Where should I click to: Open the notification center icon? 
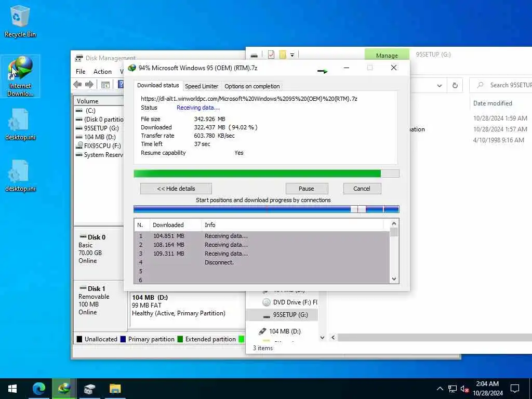tap(515, 389)
